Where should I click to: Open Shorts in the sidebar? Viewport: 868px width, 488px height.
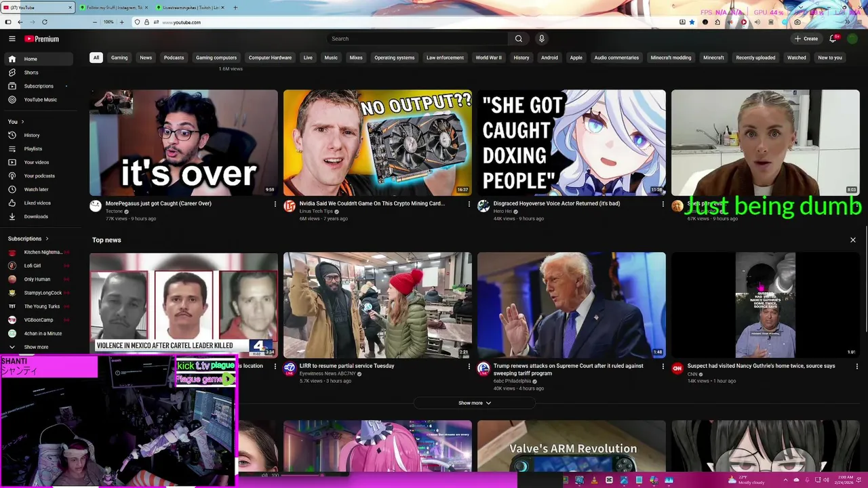[37, 73]
